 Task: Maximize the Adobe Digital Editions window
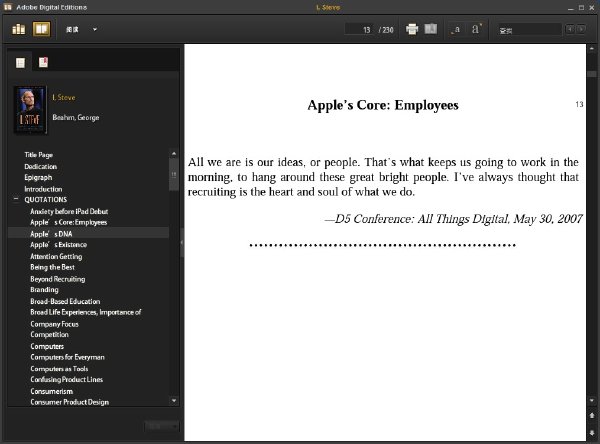click(x=581, y=8)
